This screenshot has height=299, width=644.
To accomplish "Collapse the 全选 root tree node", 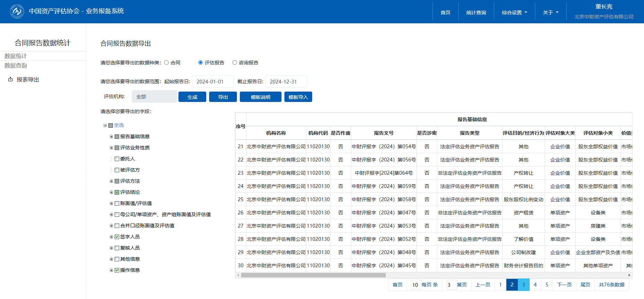I will click(105, 125).
